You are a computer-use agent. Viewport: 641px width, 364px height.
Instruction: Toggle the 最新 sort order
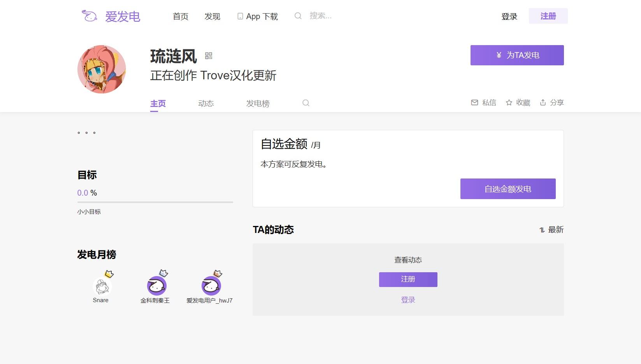[551, 230]
